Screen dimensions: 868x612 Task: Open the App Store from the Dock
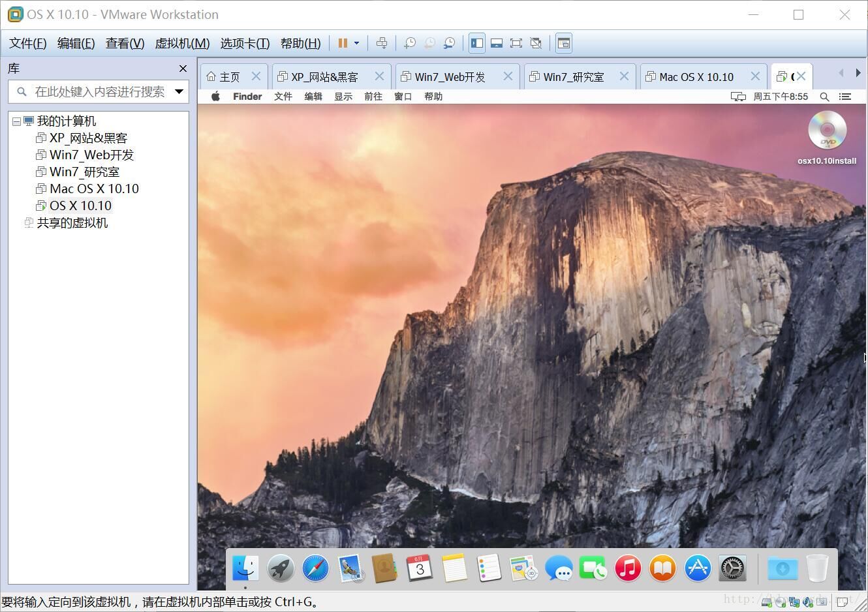pos(698,568)
